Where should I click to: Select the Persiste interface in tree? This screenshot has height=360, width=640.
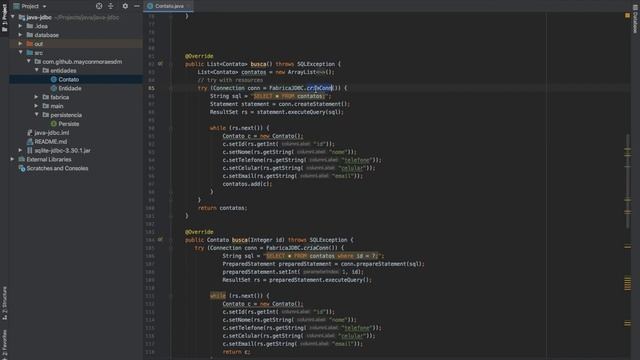point(69,124)
